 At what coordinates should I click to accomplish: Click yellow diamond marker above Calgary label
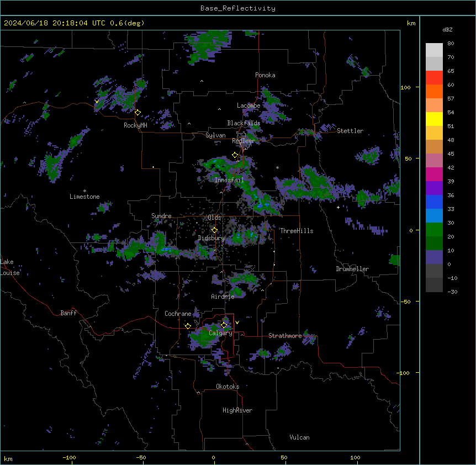coord(224,325)
